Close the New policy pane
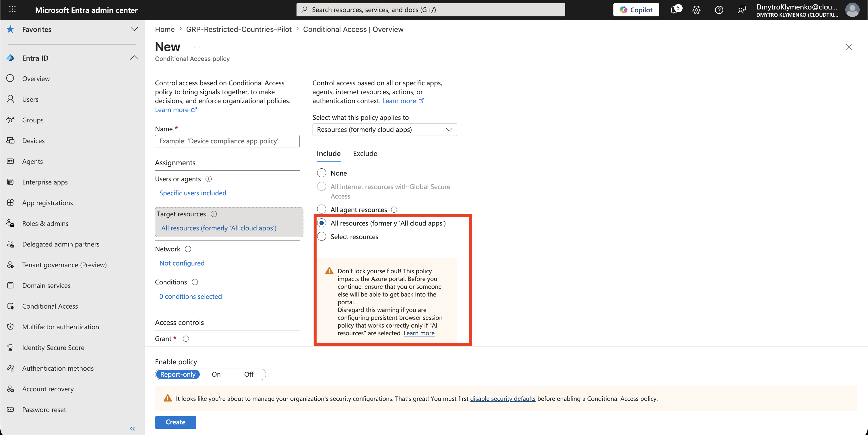The image size is (868, 435). [x=849, y=47]
